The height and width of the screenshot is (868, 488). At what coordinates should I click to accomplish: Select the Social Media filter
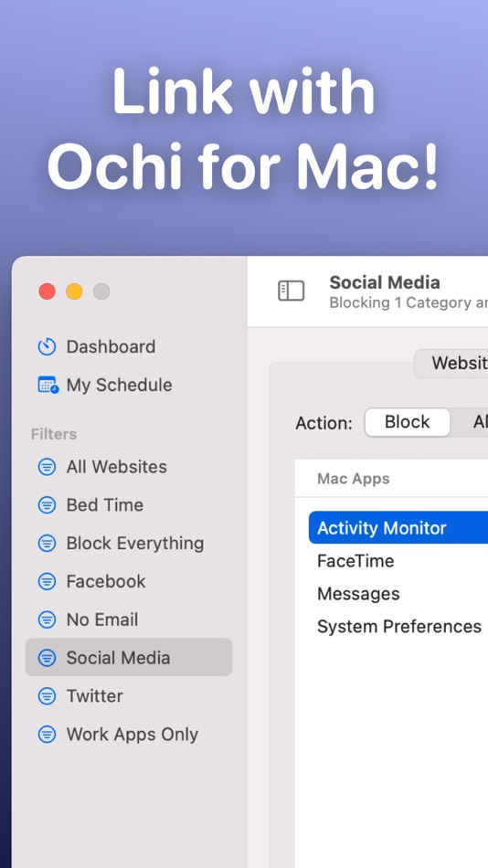tap(129, 658)
